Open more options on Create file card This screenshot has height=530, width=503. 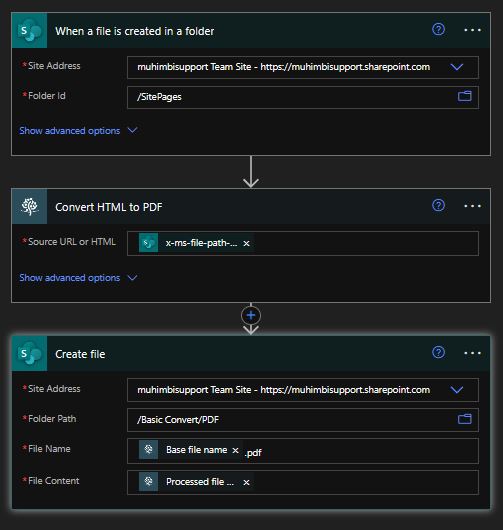(472, 353)
